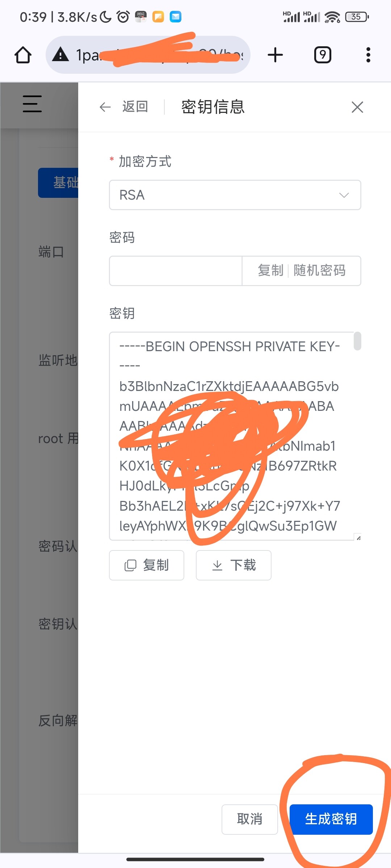Click the 下载 button to download key
The width and height of the screenshot is (391, 868).
pyautogui.click(x=234, y=565)
